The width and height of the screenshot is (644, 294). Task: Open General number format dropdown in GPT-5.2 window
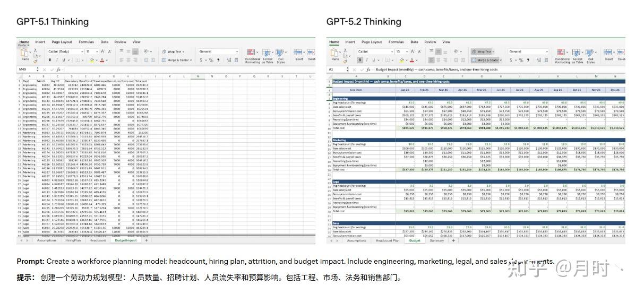[528, 51]
